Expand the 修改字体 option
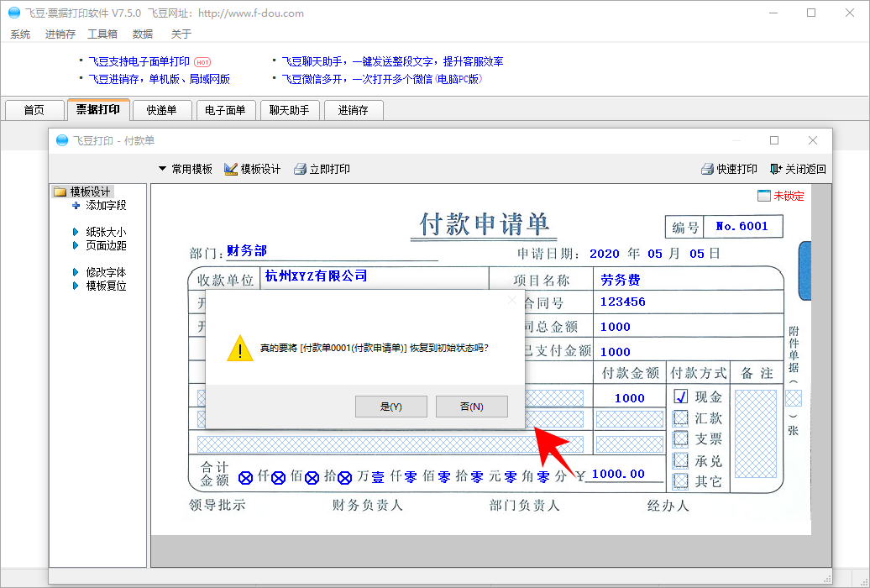870x588 pixels. [x=76, y=272]
